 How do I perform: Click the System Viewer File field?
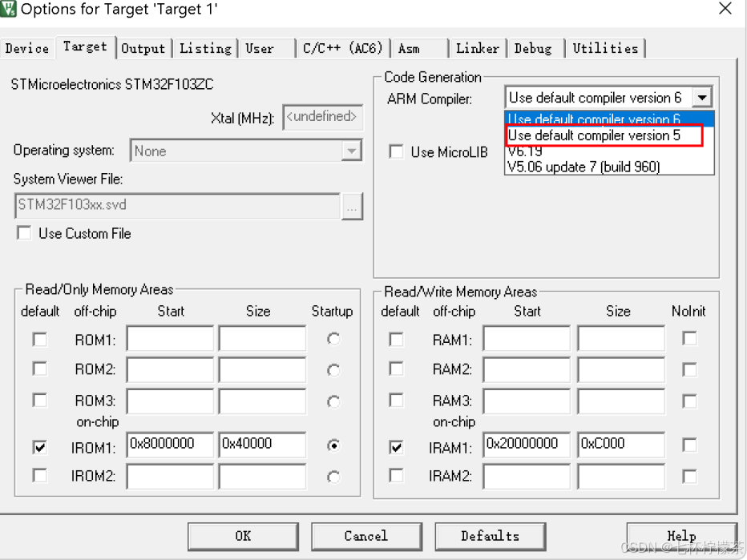coord(178,206)
